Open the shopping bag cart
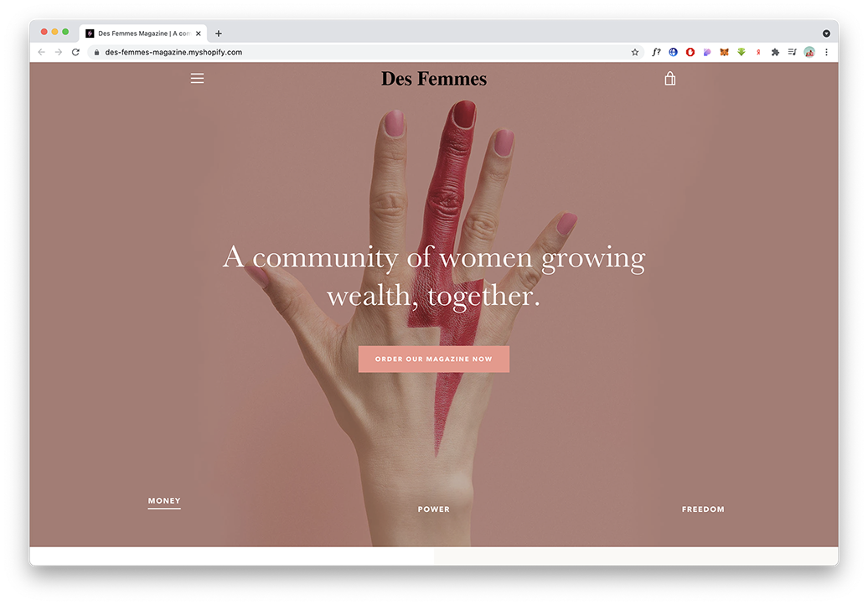 point(669,79)
